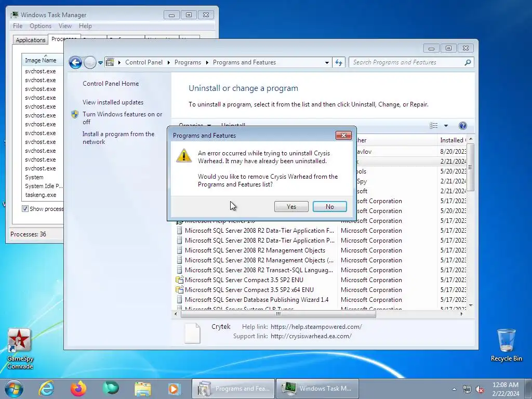Click the scroll right arrow in the program list
532x399 pixels.
pos(461,314)
